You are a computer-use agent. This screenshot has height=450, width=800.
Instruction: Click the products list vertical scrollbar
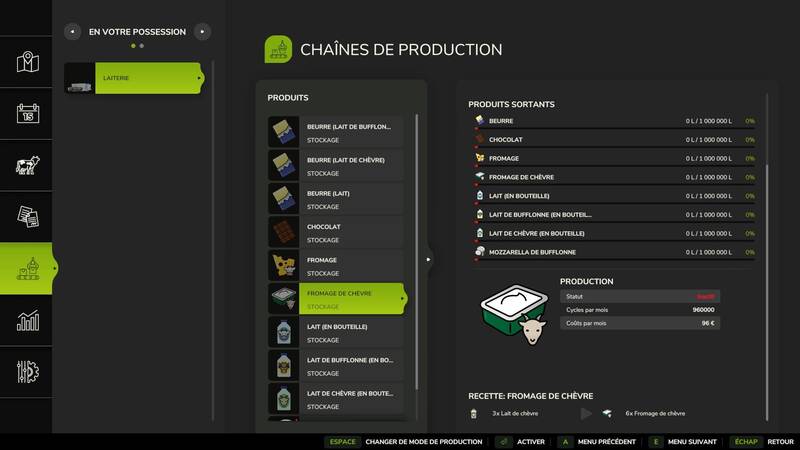click(417, 252)
